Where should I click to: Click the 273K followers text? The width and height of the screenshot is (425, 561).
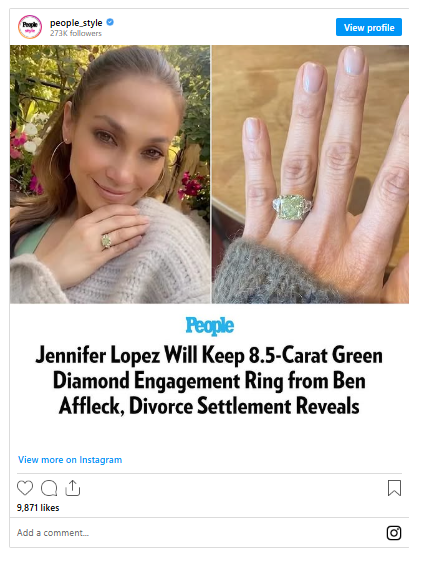coord(76,33)
